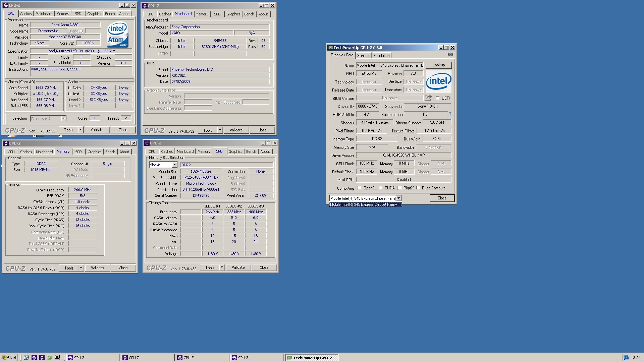Click the DRAM Frequency 266.0 MHz value
The height and width of the screenshot is (362, 644).
click(x=83, y=190)
